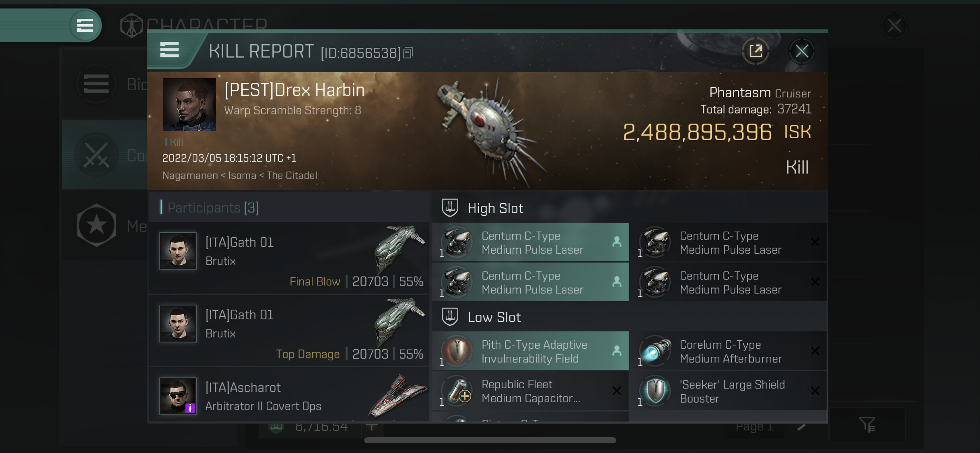Open the Combat crossed-swords sidebar tab
The height and width of the screenshot is (453, 980).
pos(96,155)
